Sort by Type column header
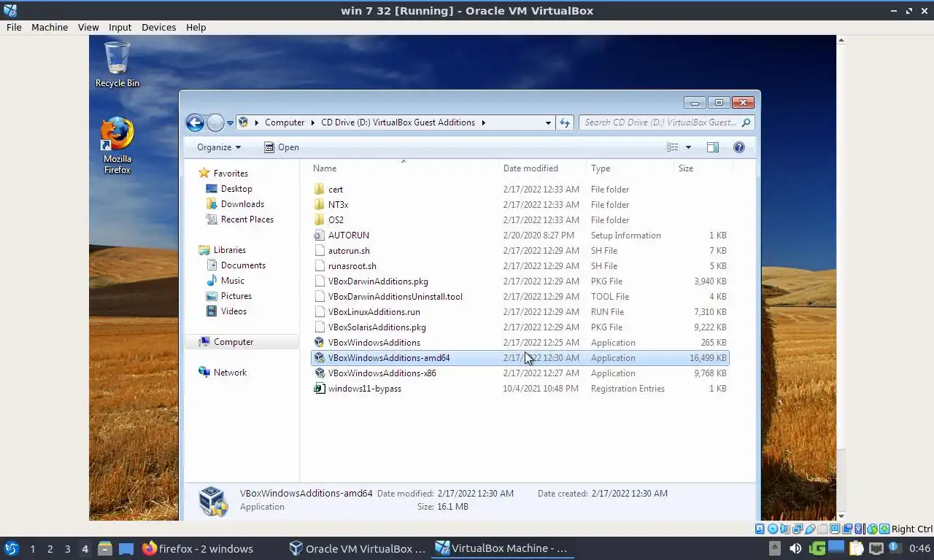 click(630, 168)
